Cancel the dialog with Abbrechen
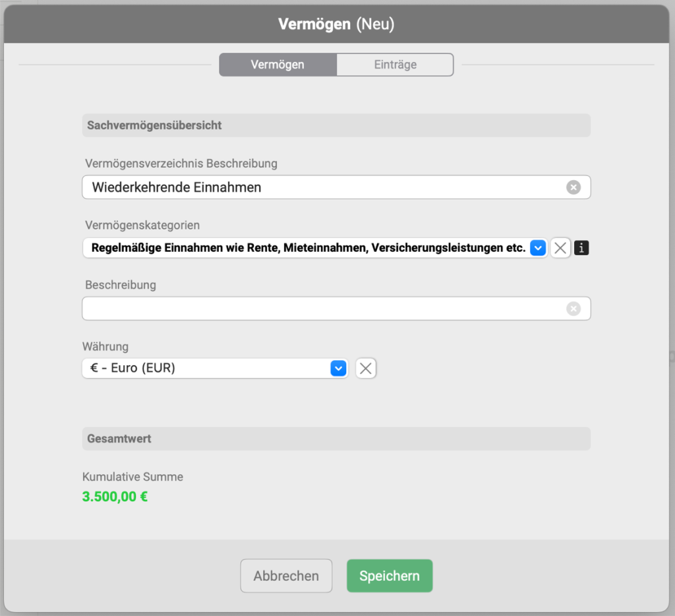This screenshot has width=675, height=616. (286, 576)
